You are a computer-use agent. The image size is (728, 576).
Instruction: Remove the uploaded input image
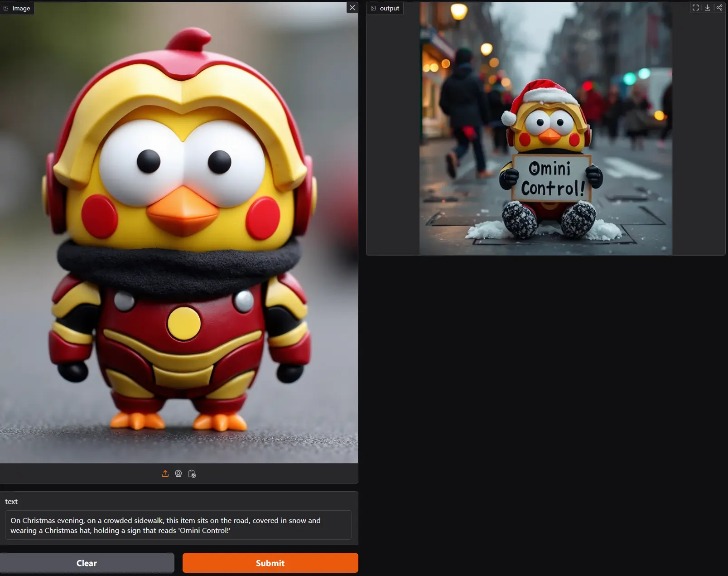352,8
